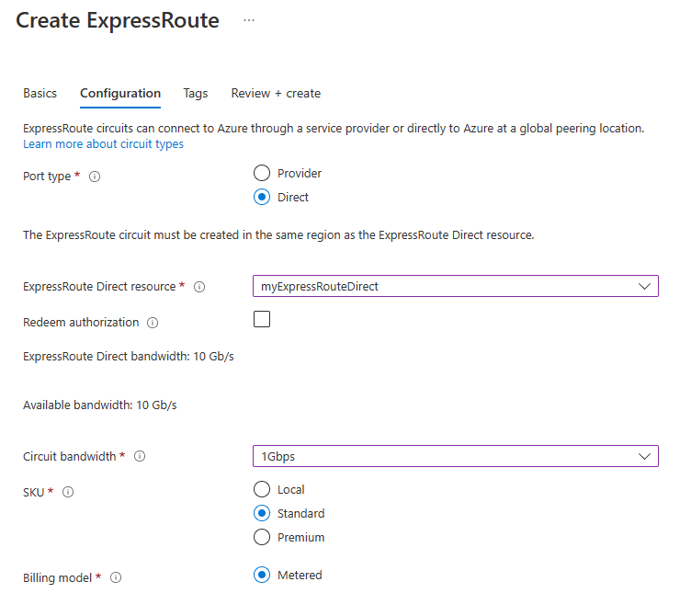Open the Learn more about circuit types link

click(x=103, y=144)
